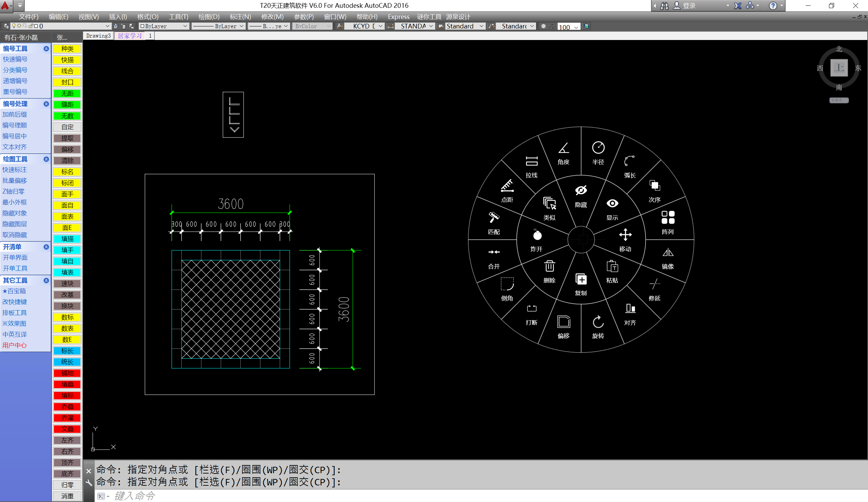Select the 阵列 array tool
This screenshot has height=502, width=868.
(668, 223)
